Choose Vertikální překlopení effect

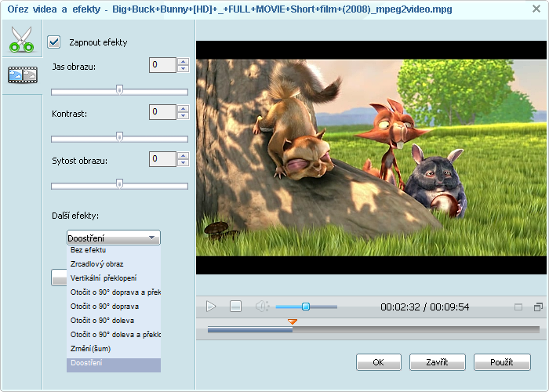point(114,278)
